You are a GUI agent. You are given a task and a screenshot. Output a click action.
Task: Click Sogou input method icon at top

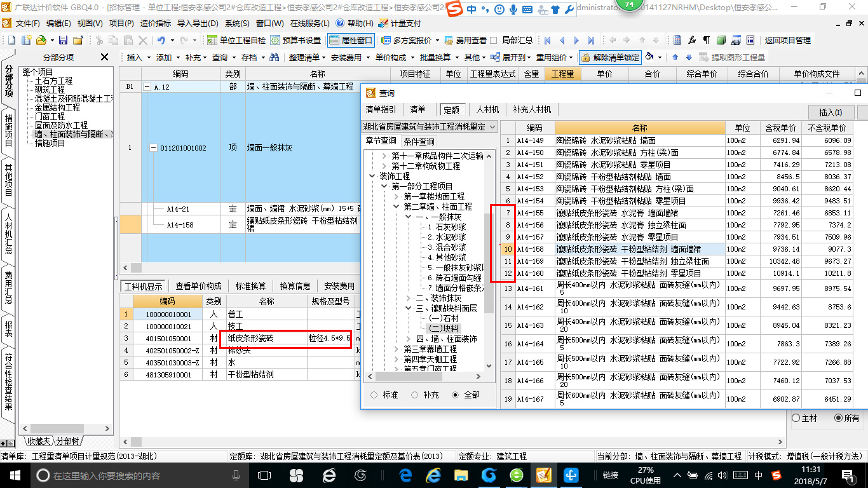tap(455, 10)
